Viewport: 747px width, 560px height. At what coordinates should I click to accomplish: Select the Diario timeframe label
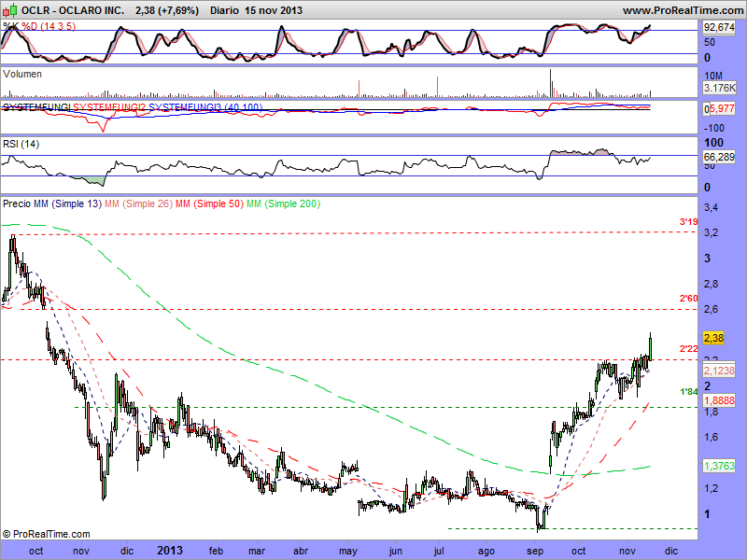tap(224, 10)
